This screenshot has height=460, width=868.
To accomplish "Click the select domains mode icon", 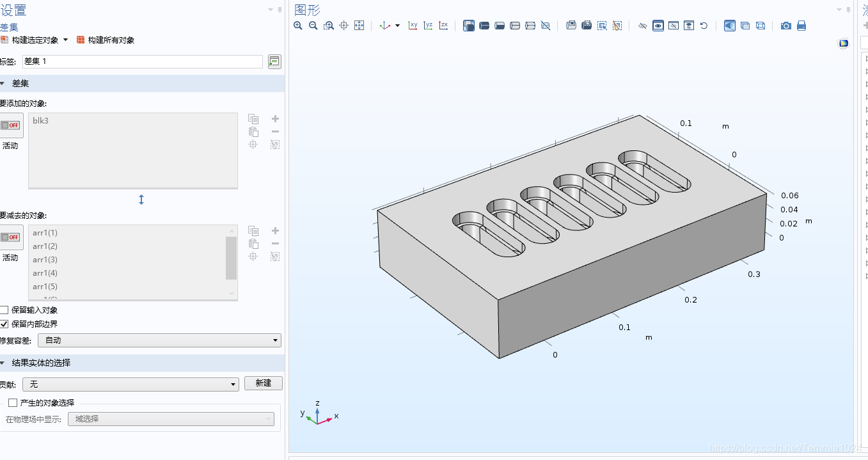I will (484, 26).
